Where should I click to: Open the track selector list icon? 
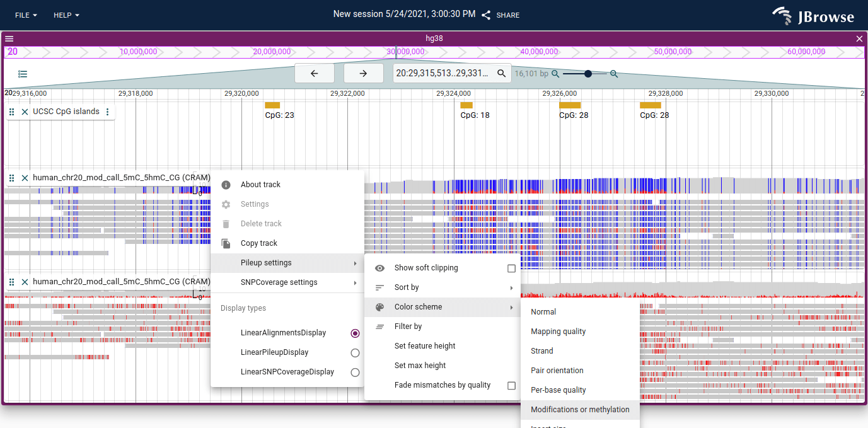pyautogui.click(x=23, y=74)
